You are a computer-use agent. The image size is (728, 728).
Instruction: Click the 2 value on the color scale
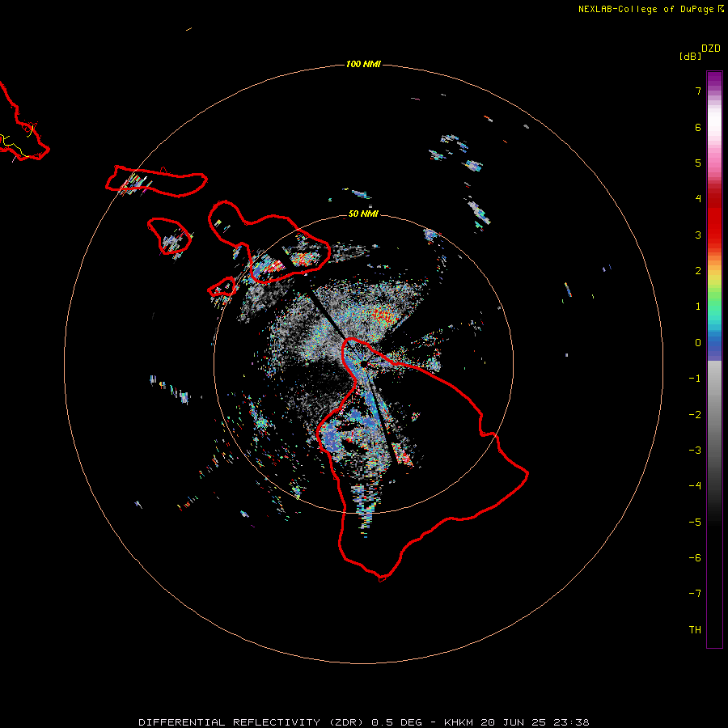[x=698, y=271]
